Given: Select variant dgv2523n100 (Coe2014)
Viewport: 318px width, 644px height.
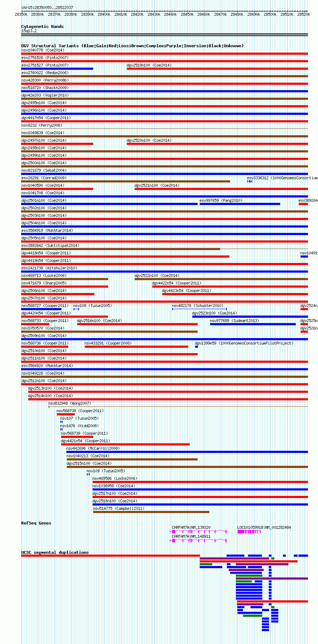Looking at the screenshot, I should (214, 313).
